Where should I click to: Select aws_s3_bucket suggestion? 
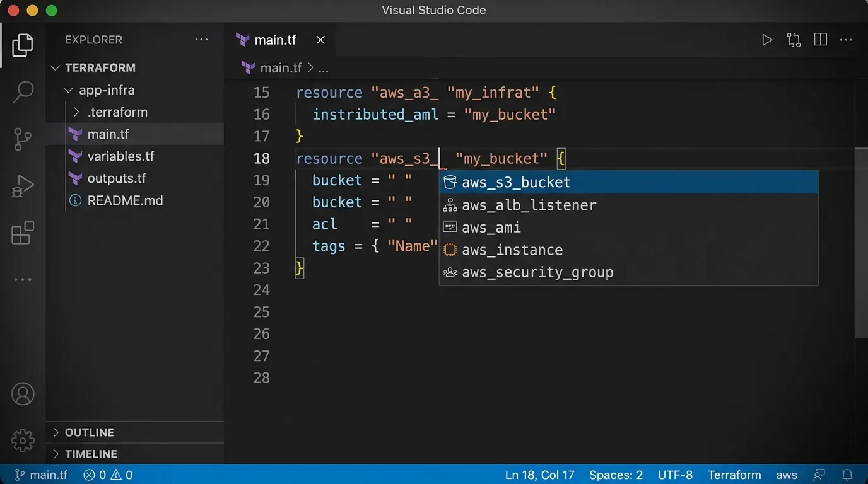coord(628,182)
